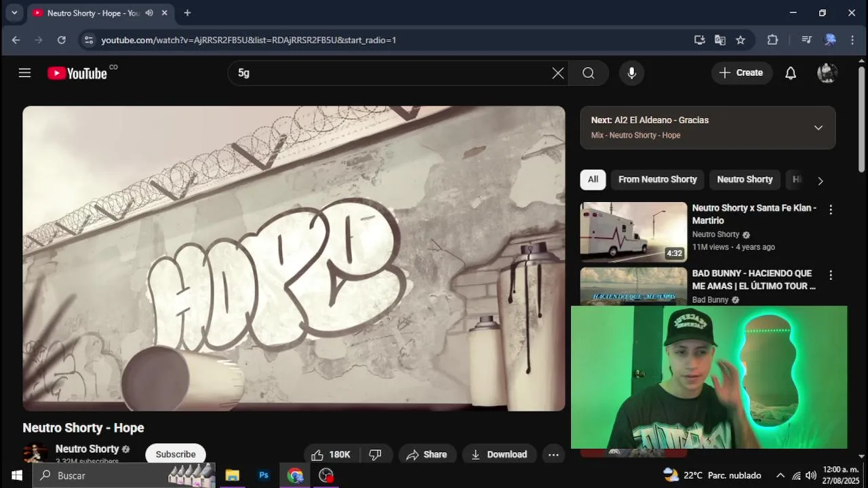Viewport: 868px width, 488px height.
Task: Open the taskbar volume speaker icon
Action: tap(811, 475)
